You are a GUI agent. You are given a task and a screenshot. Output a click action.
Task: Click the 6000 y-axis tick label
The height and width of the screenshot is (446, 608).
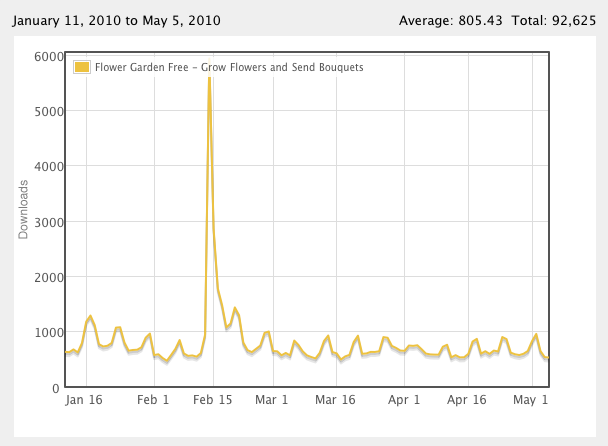49,57
